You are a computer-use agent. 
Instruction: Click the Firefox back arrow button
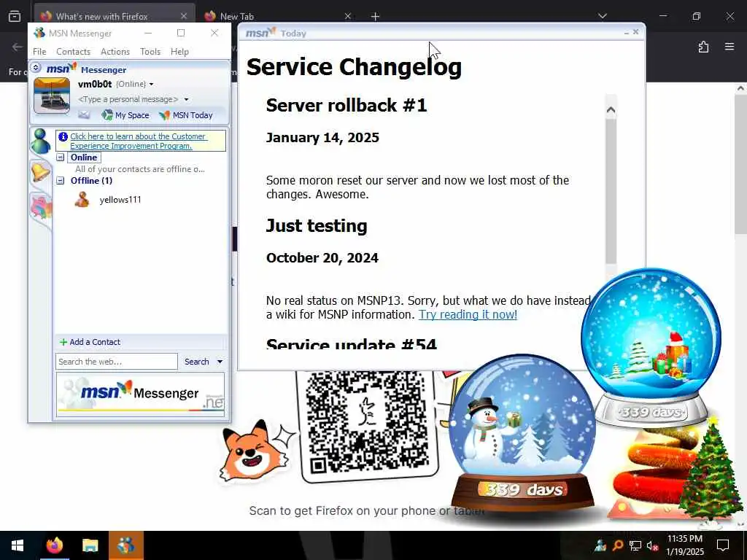(18, 47)
